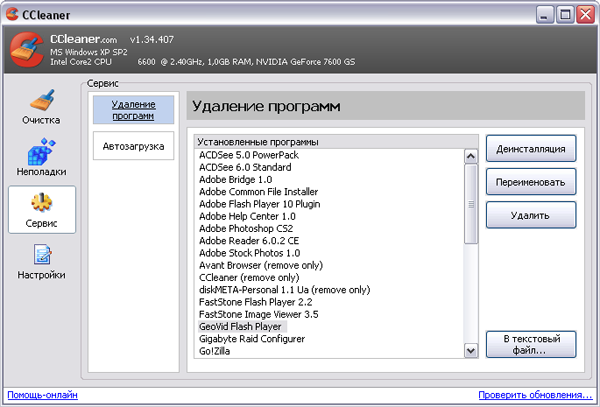Viewport: 600px width, 407px height.
Task: Select the Сервис tools section
Action: point(42,210)
